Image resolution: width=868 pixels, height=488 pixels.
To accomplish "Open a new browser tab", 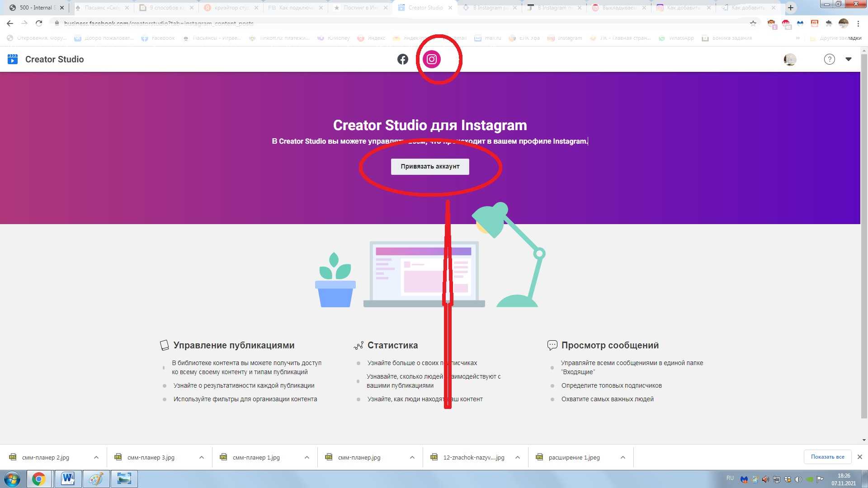I will pyautogui.click(x=790, y=8).
